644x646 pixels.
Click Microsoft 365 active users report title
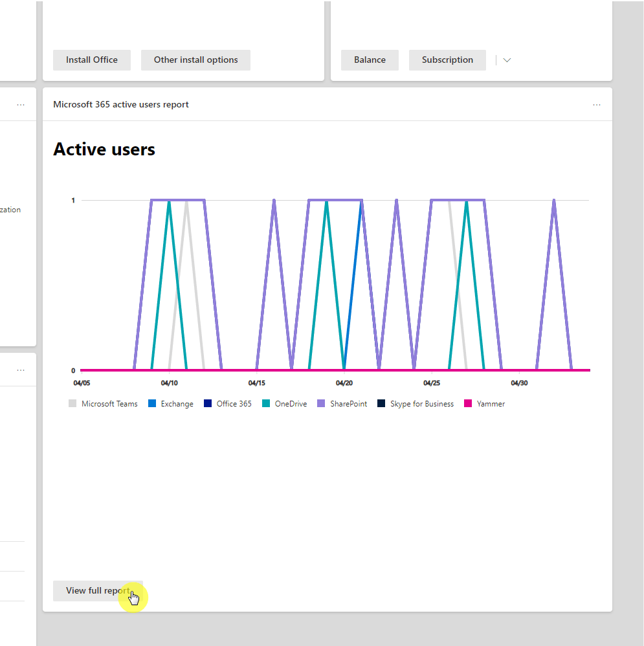coord(121,105)
